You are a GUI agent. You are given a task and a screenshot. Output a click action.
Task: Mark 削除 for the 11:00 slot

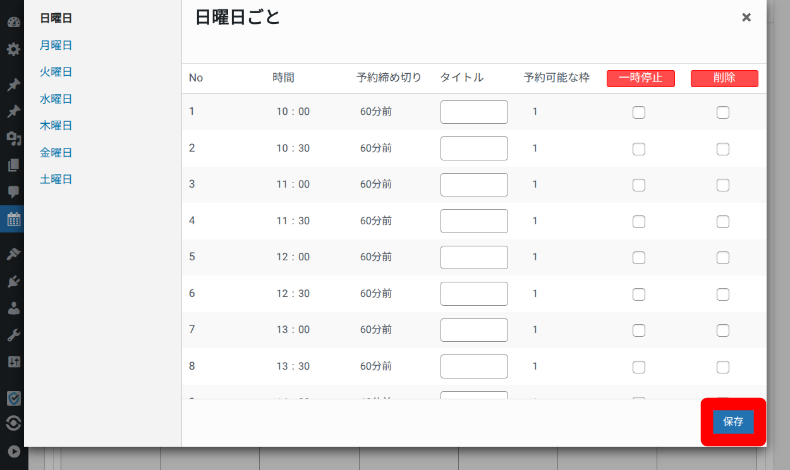pyautogui.click(x=722, y=185)
